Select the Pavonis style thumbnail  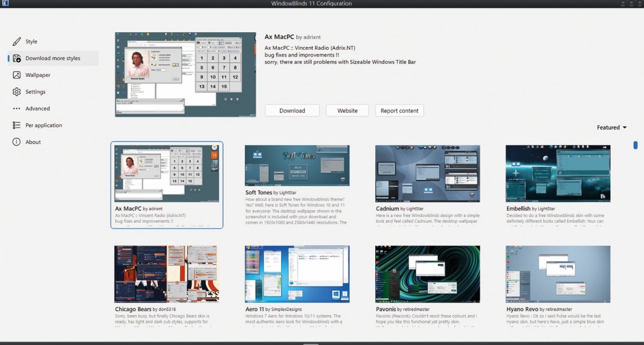tap(428, 274)
